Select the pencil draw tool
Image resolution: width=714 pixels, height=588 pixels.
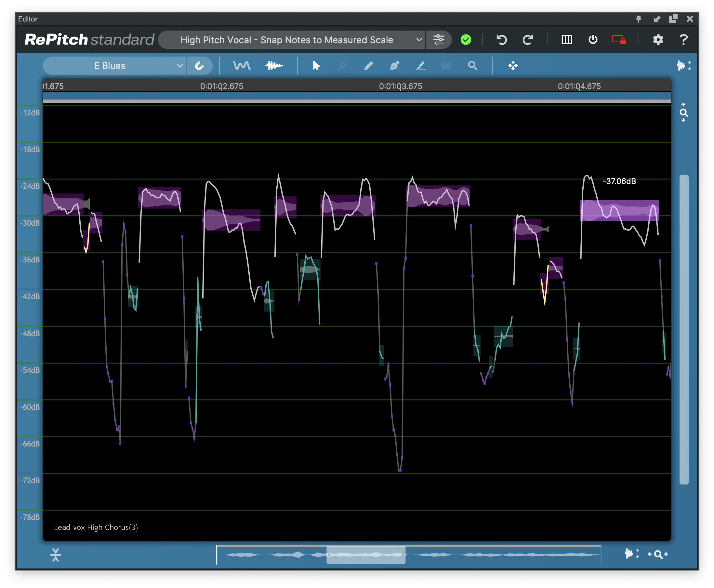tap(368, 66)
